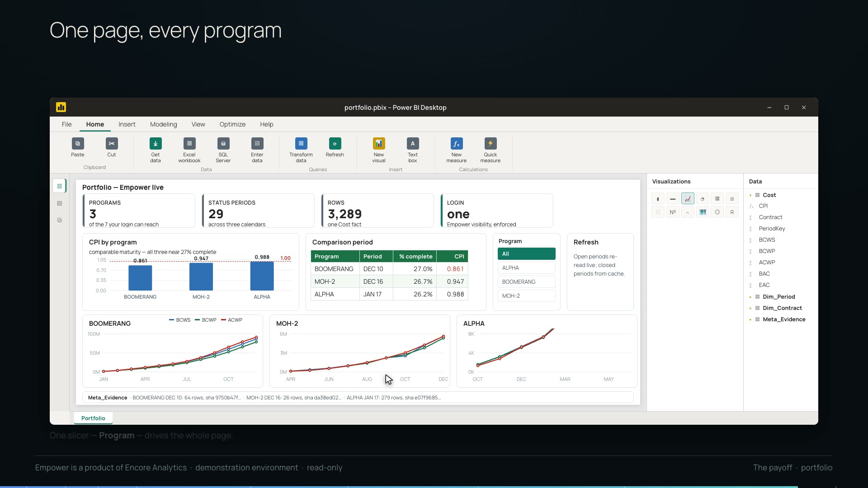Select the donut chart visualization icon
This screenshot has height=488, width=868.
pyautogui.click(x=717, y=212)
